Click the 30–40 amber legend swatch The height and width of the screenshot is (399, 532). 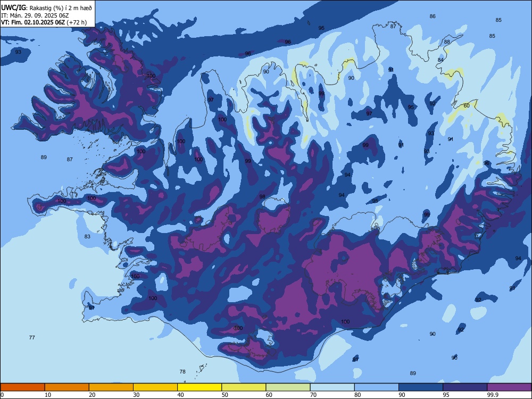155,387
